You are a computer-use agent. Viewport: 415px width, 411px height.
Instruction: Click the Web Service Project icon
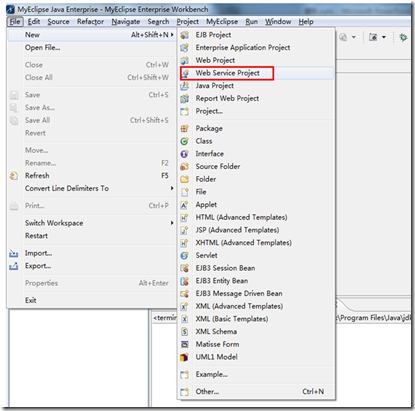[185, 73]
